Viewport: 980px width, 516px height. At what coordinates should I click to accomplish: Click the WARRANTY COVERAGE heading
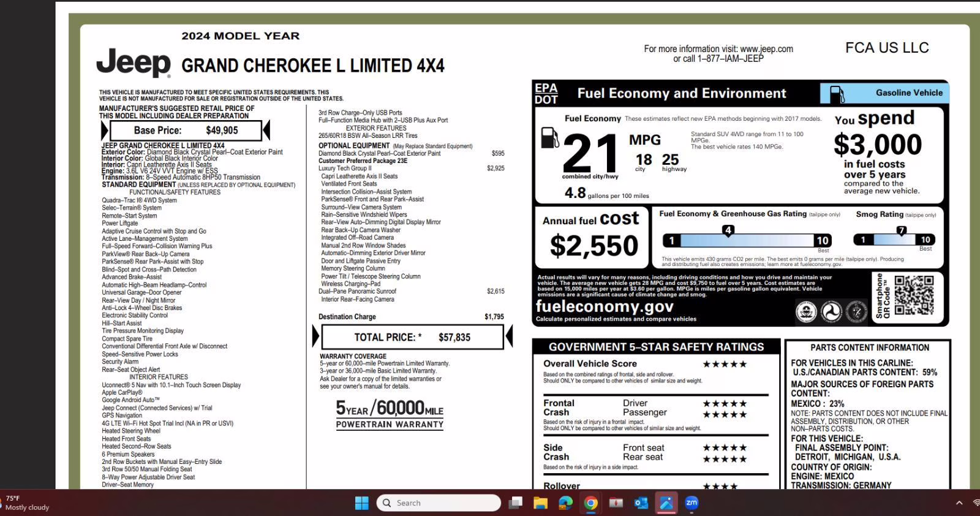(353, 356)
